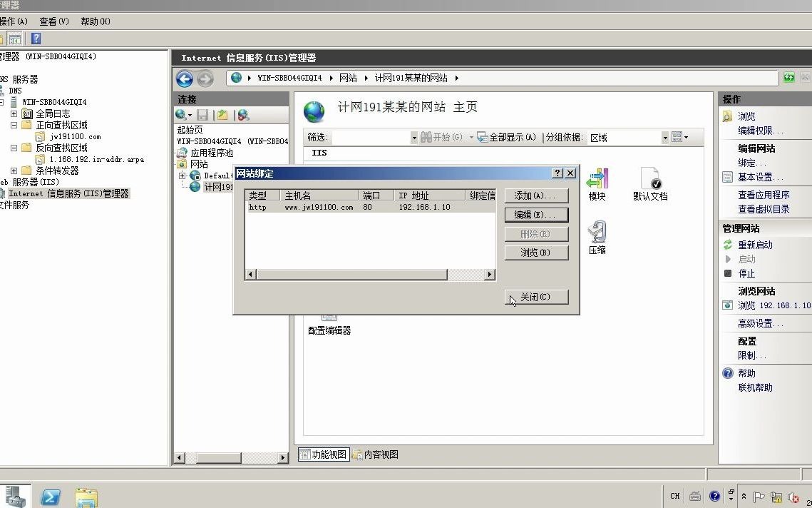812x508 pixels.
Task: Select the http www.jw191100.com binding row
Action: (x=370, y=208)
